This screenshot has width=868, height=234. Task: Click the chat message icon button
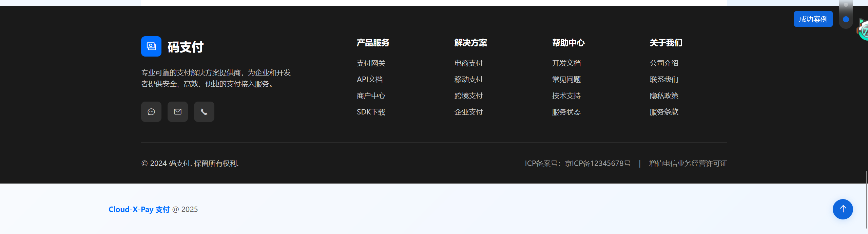point(151,112)
